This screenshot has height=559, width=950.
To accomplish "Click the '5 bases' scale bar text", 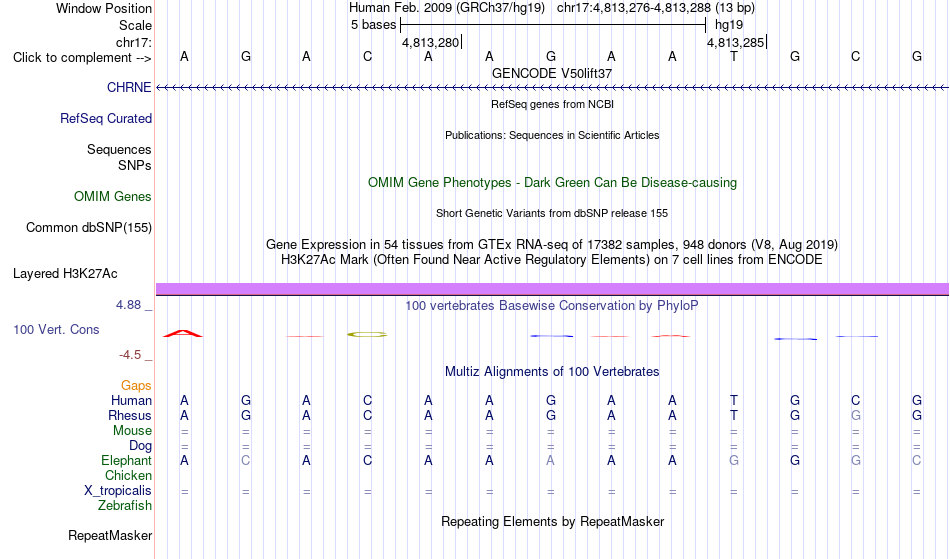I will click(373, 25).
